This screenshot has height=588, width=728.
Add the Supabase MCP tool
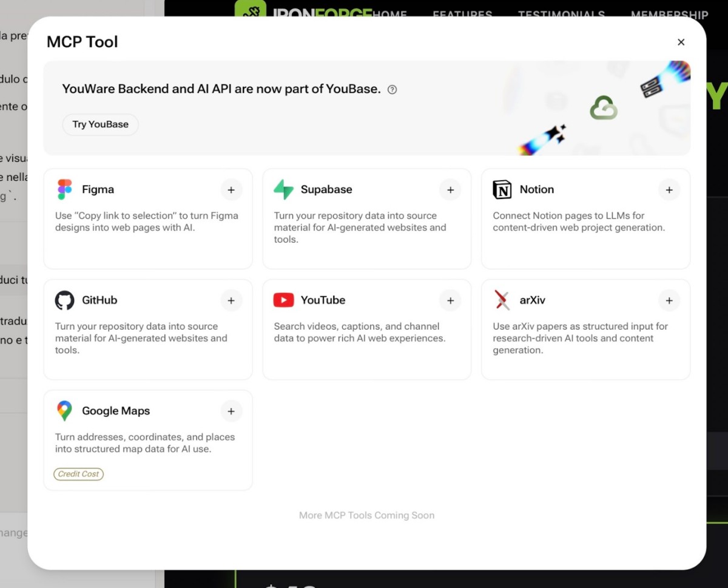coord(450,190)
